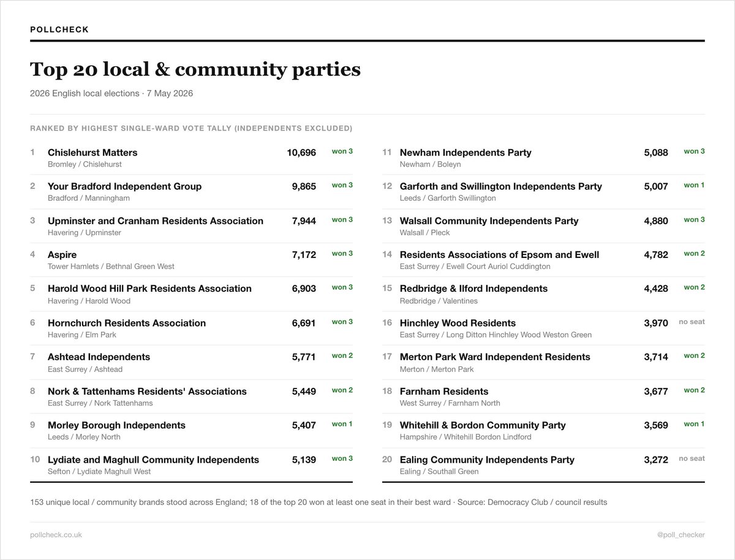The image size is (735, 560).
Task: Select the 3,569 vote count
Action: (x=656, y=425)
